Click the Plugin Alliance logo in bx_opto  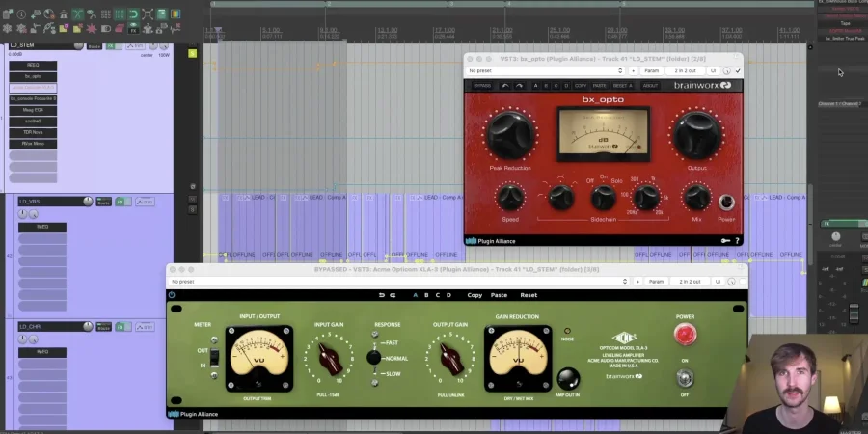pos(491,241)
